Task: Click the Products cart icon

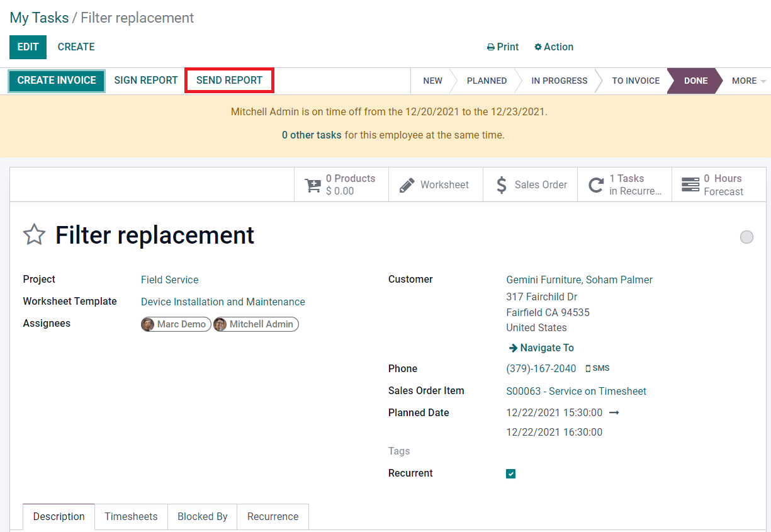Action: click(313, 185)
